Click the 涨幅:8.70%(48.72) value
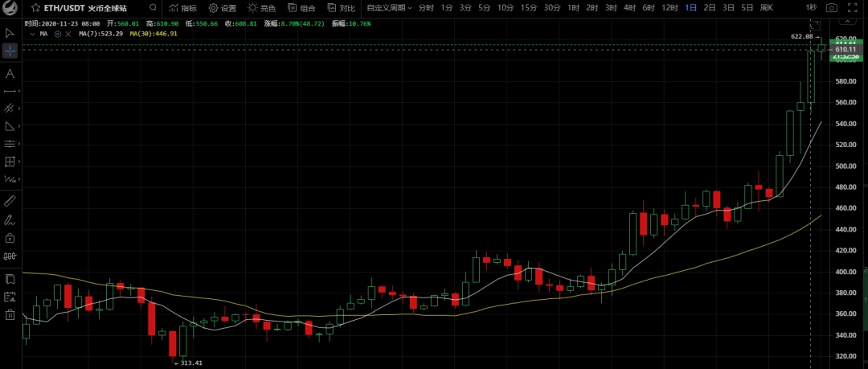The width and height of the screenshot is (868, 369). pyautogui.click(x=295, y=24)
